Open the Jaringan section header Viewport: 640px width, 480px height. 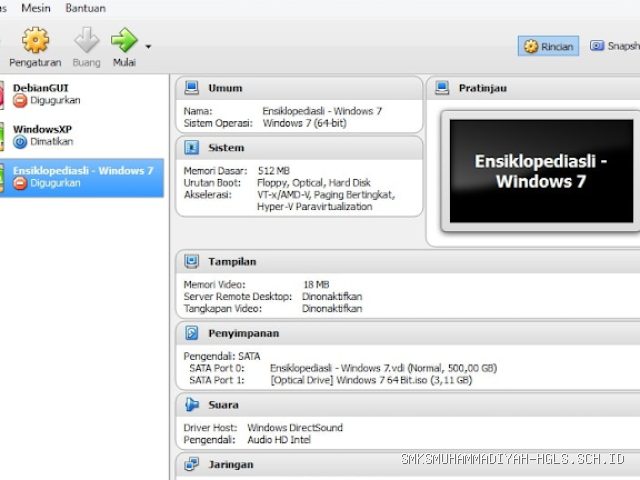[408, 464]
